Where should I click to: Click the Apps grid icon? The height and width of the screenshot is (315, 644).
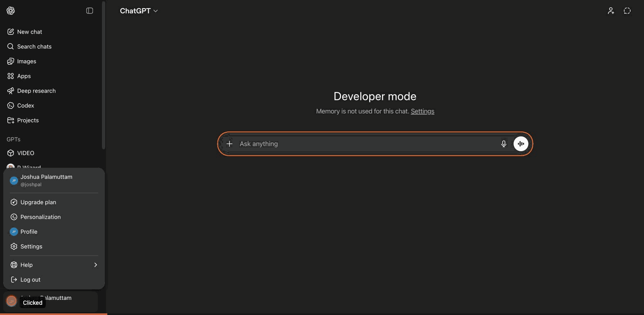tap(11, 76)
